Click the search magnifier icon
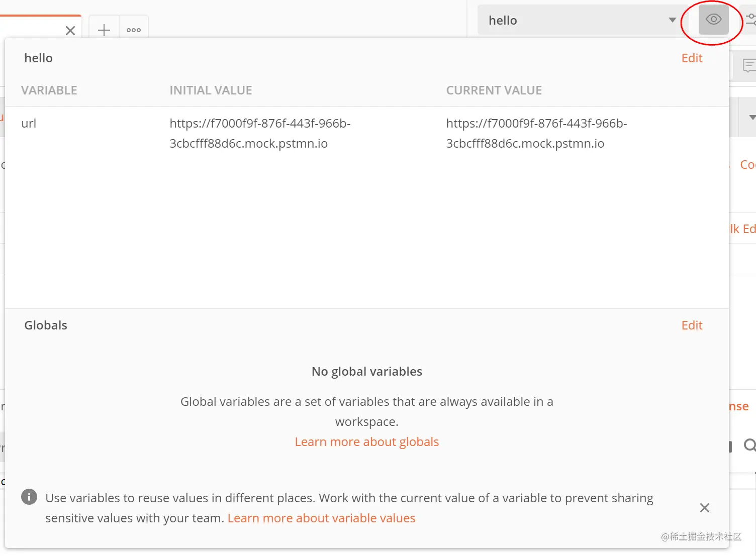Image resolution: width=756 pixels, height=556 pixels. [749, 445]
